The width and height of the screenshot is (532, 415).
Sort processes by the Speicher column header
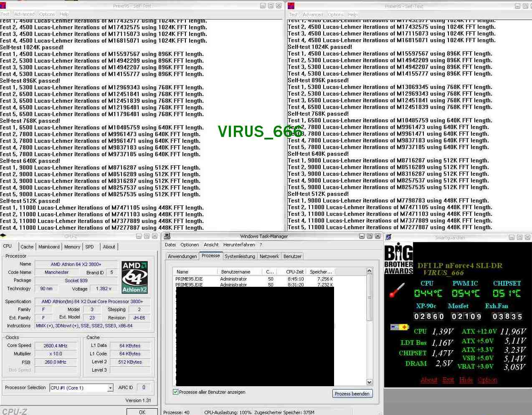click(321, 272)
